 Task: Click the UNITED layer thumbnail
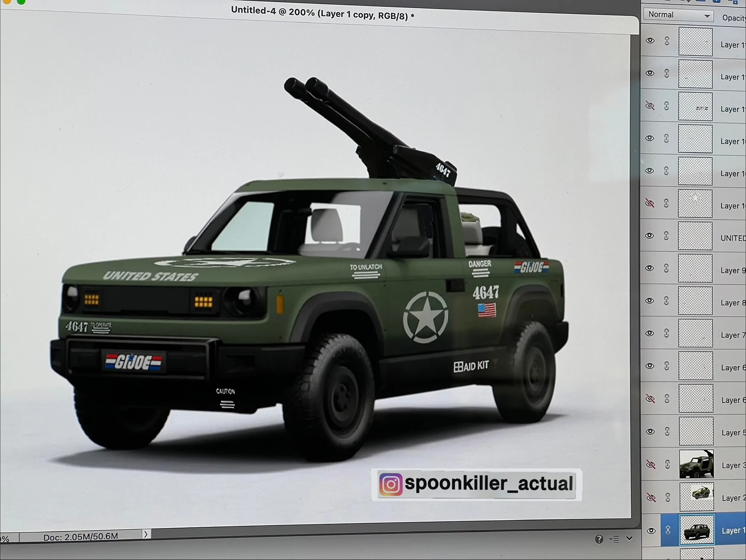coord(696,236)
